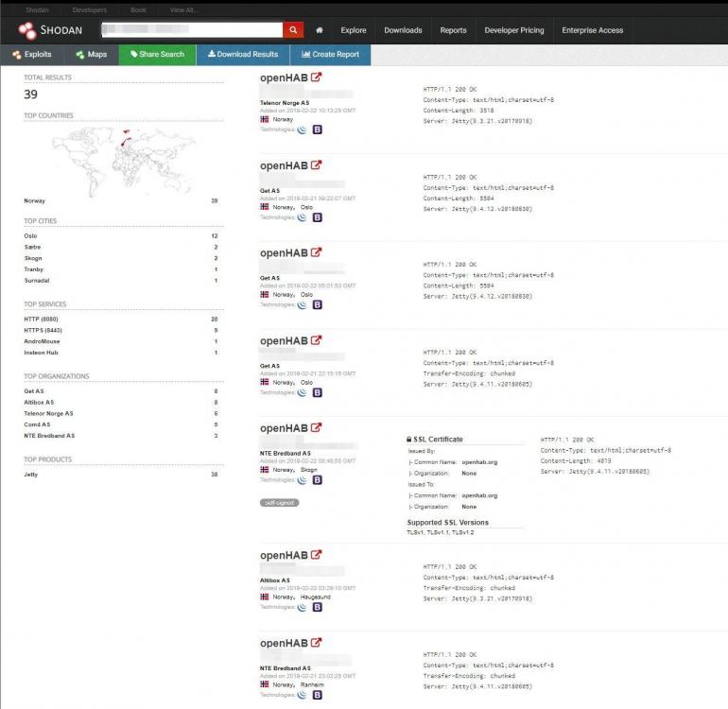Filter by Com4 AS organization

coord(37,424)
